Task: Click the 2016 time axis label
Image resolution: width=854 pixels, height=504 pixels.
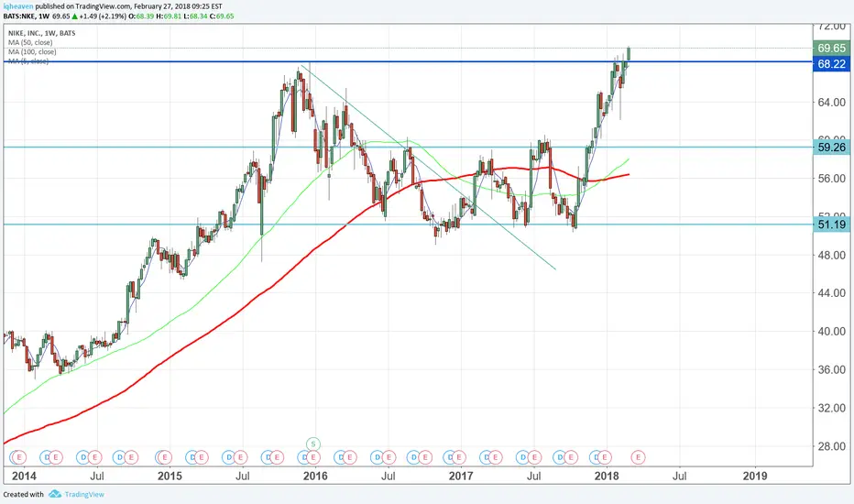Action: click(315, 477)
